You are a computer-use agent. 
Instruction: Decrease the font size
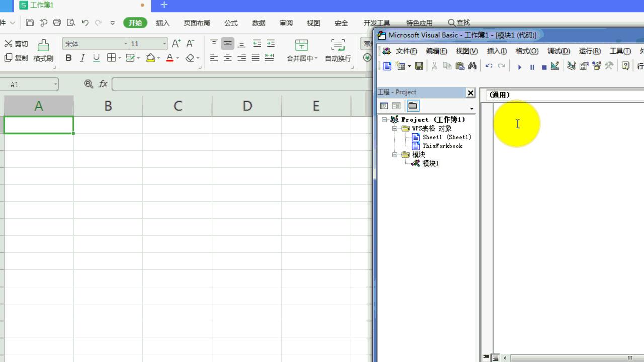click(x=190, y=44)
